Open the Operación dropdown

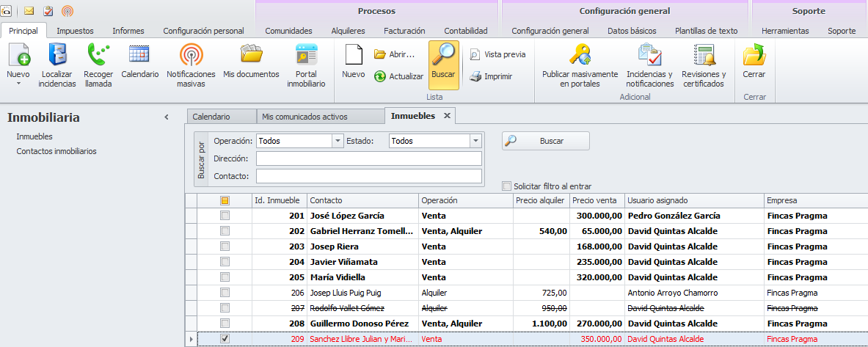click(x=338, y=141)
